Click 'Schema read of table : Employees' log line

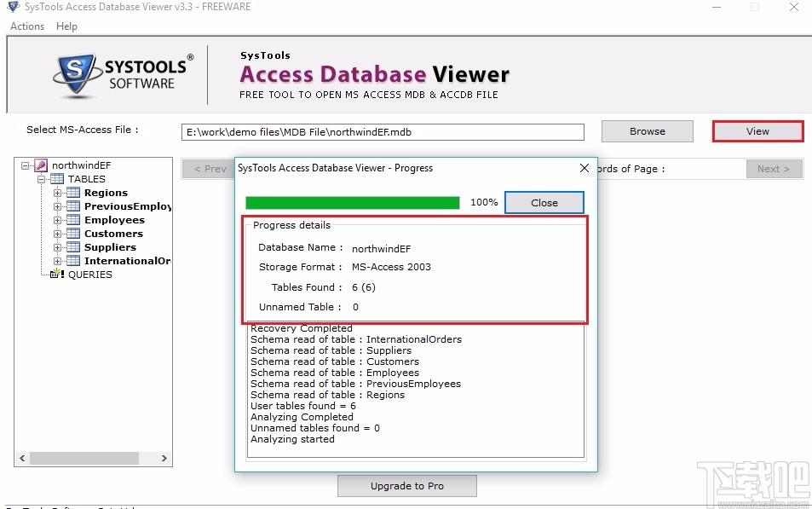point(335,373)
